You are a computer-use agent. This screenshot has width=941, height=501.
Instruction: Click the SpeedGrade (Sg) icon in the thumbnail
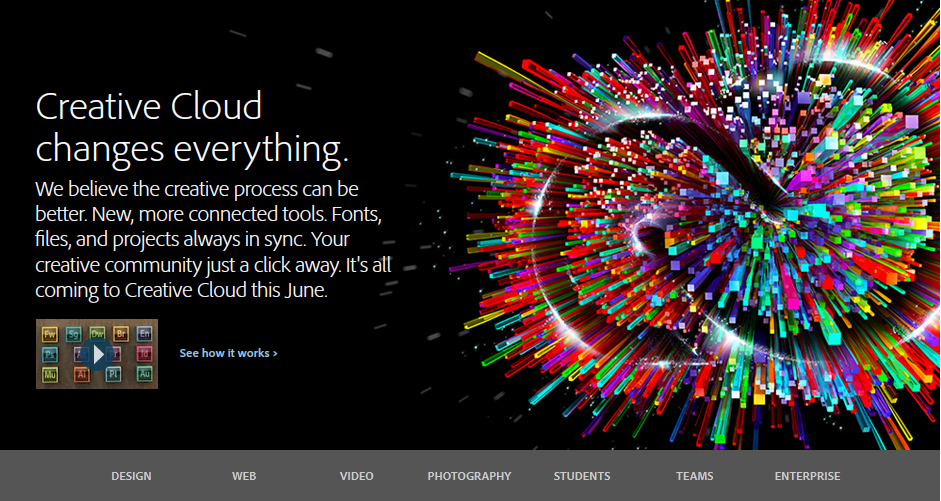point(73,335)
